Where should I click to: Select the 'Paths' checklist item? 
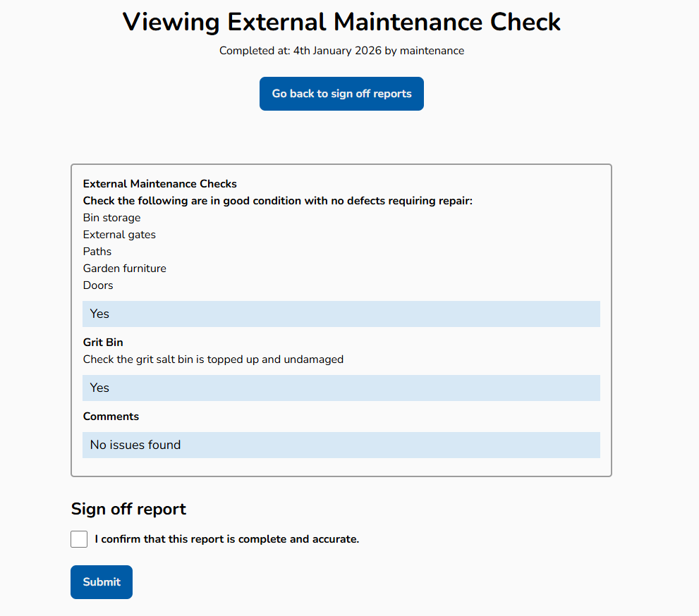click(97, 251)
